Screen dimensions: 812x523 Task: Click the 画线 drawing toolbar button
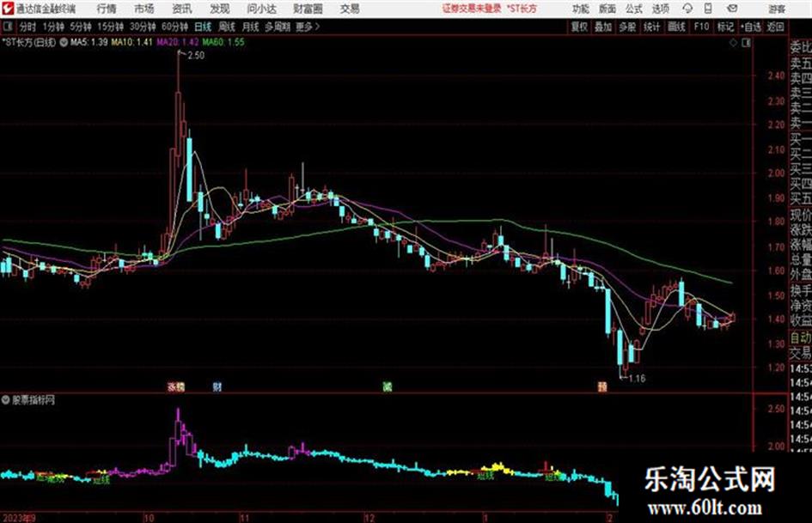[676, 27]
